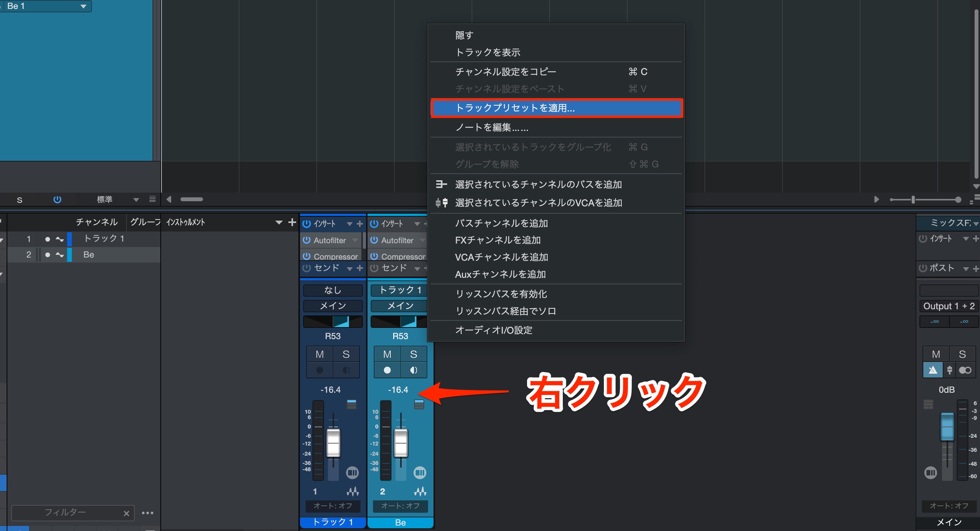
Task: Toggle Compressor power on the Be channel
Action: [x=374, y=256]
